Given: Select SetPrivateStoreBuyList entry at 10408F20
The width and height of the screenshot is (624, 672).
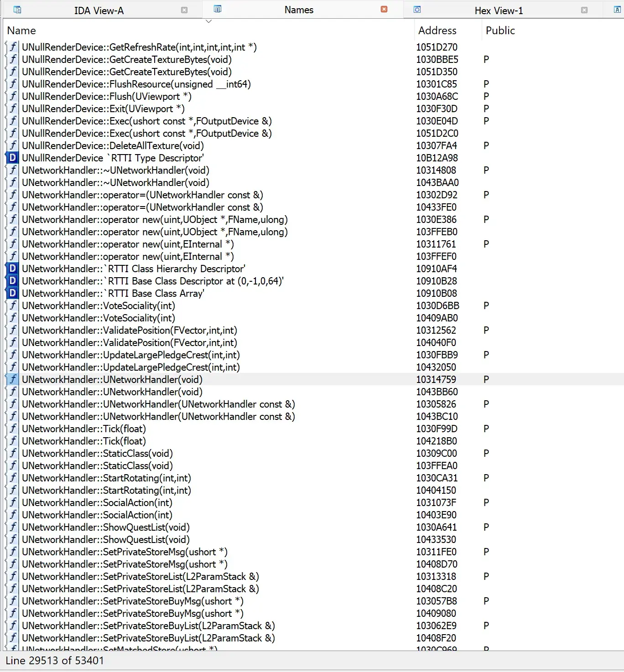Looking at the screenshot, I should click(x=148, y=638).
